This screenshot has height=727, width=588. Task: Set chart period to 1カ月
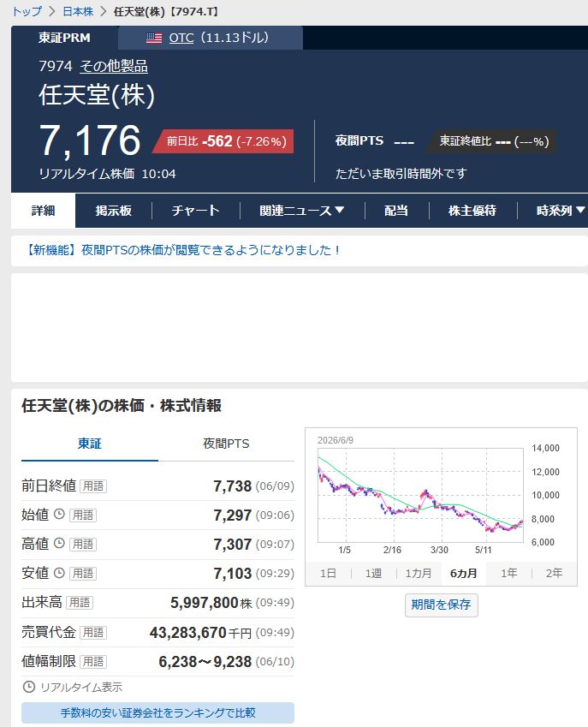[419, 573]
